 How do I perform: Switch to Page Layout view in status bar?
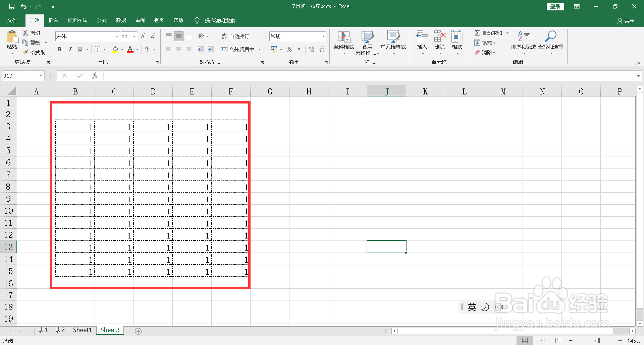coord(541,341)
